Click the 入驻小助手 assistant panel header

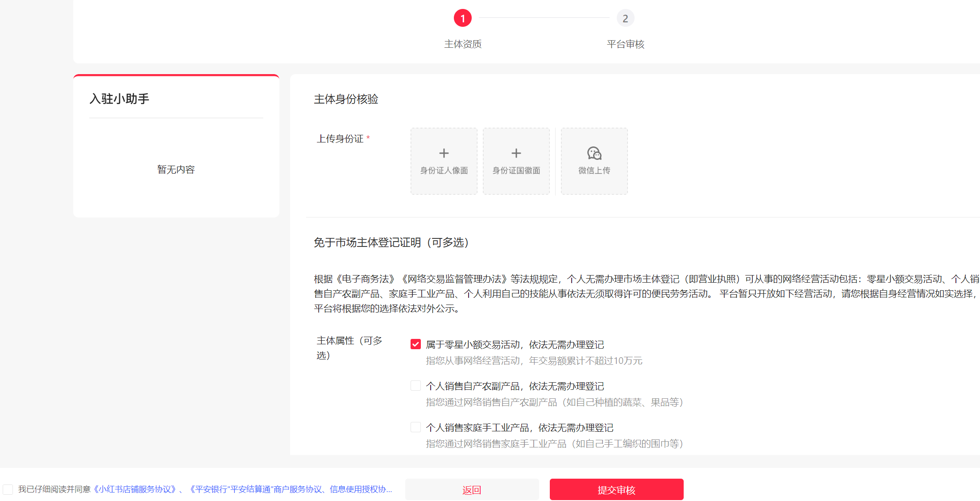(120, 99)
